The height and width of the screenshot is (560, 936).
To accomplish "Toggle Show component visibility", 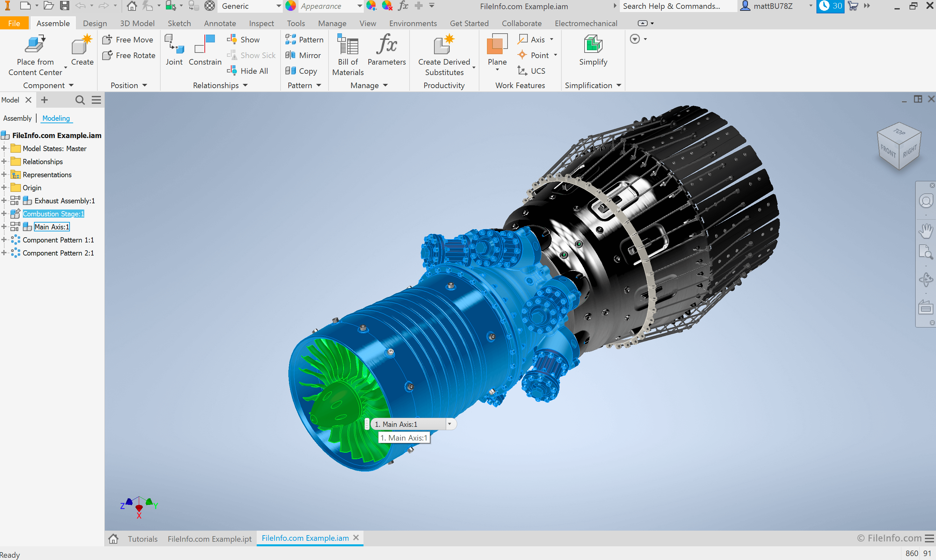I will 247,39.
